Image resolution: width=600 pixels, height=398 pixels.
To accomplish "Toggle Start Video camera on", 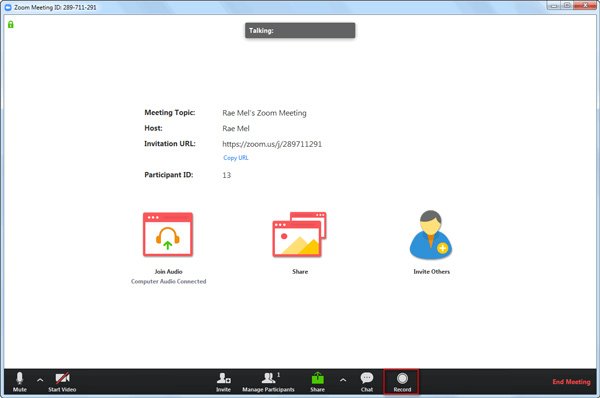I will pos(62,382).
